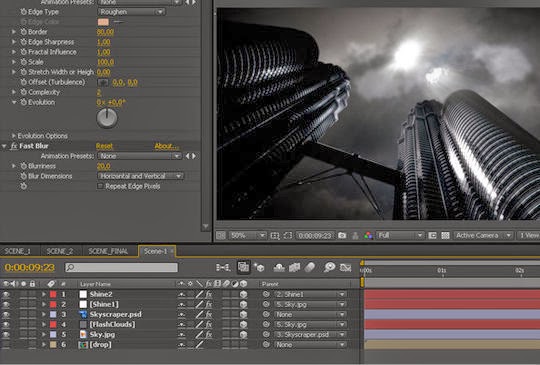Open the Edge Type Roughen dropdown
Image resolution: width=540 pixels, height=365 pixels.
tap(132, 12)
